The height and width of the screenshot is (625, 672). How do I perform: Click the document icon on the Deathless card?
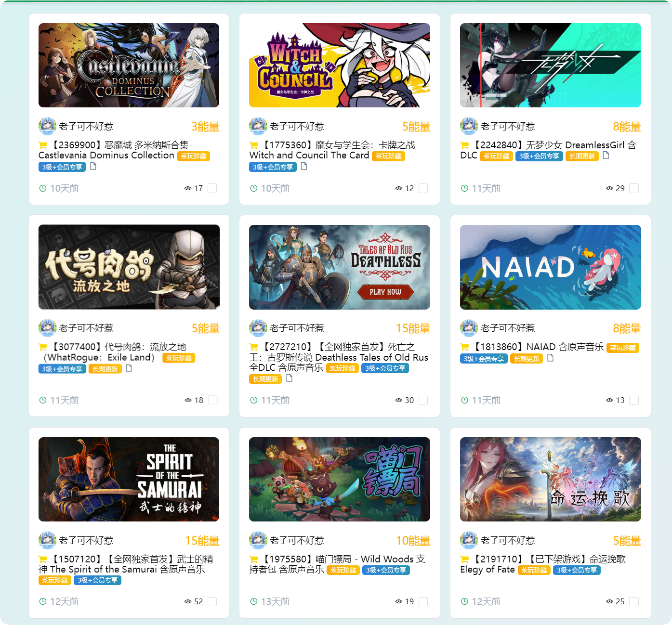click(x=290, y=378)
